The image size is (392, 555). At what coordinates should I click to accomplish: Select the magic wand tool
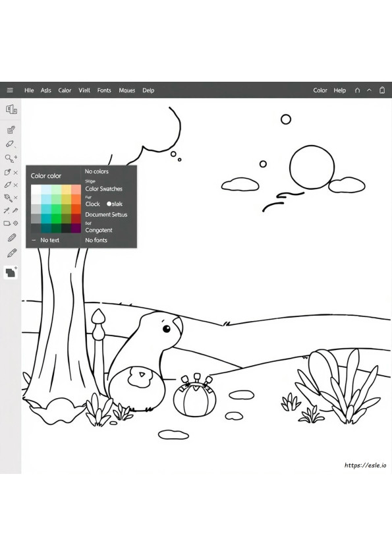(x=7, y=211)
